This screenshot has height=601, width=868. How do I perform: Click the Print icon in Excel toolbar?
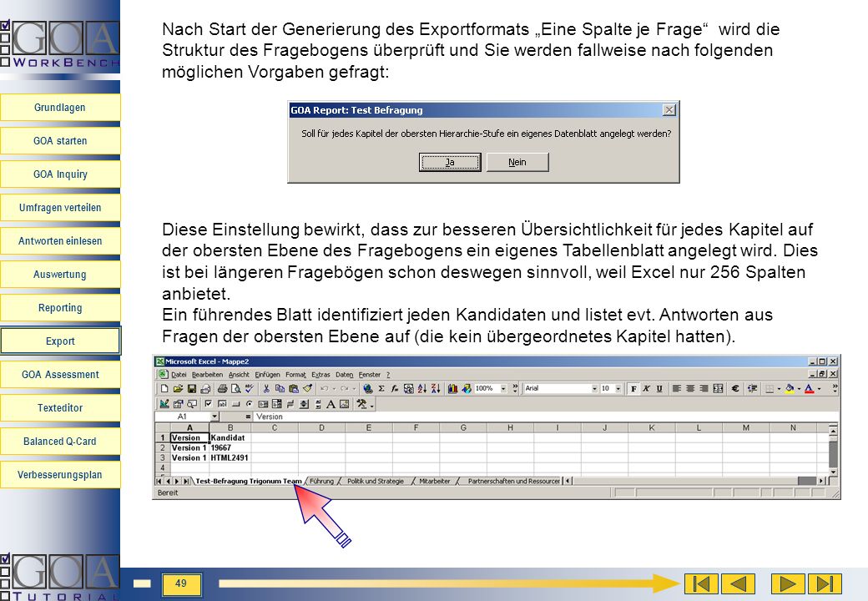click(223, 388)
